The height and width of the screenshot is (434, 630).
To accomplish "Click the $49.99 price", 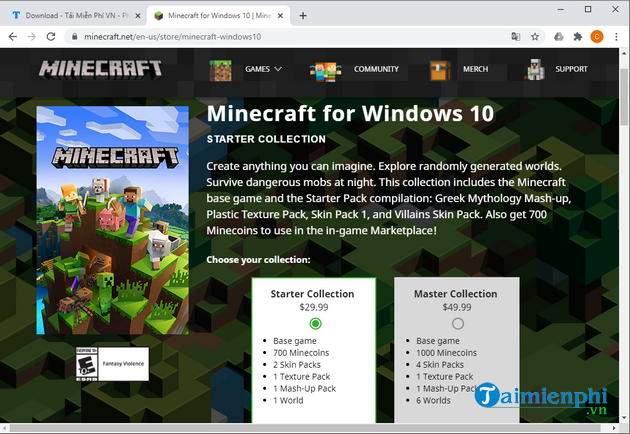I will coord(457,307).
